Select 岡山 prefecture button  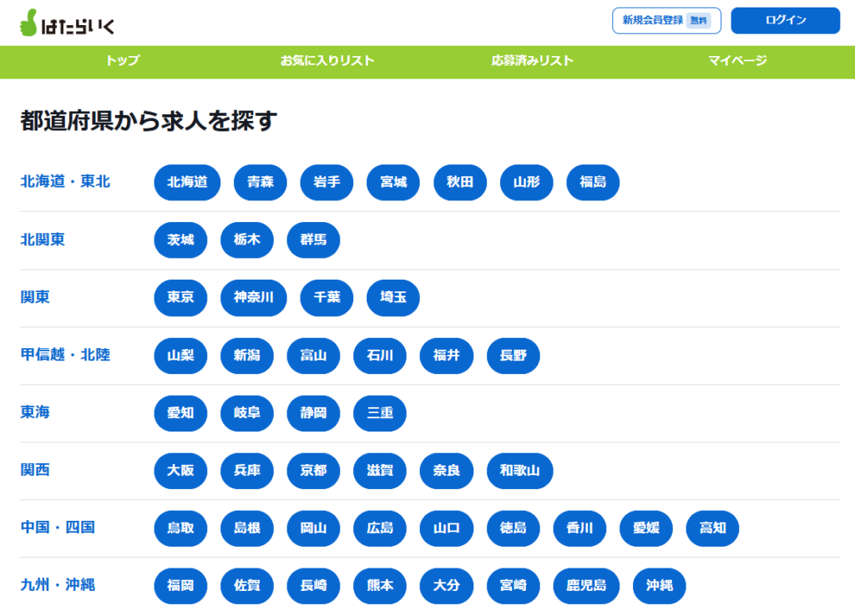click(x=314, y=528)
